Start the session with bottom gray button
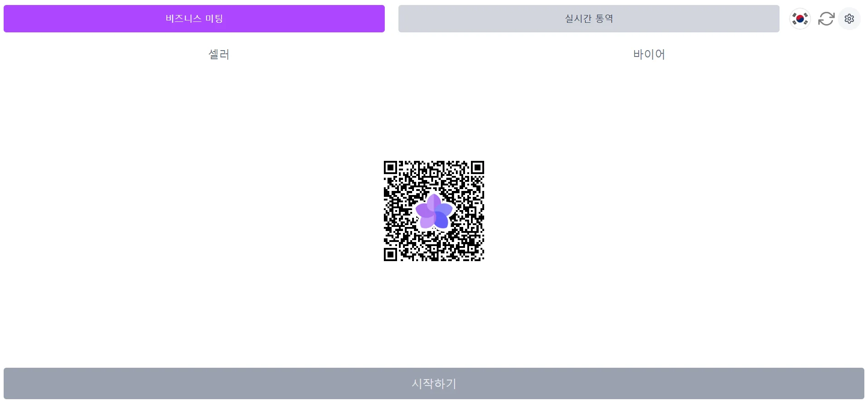The image size is (868, 401). click(x=434, y=383)
